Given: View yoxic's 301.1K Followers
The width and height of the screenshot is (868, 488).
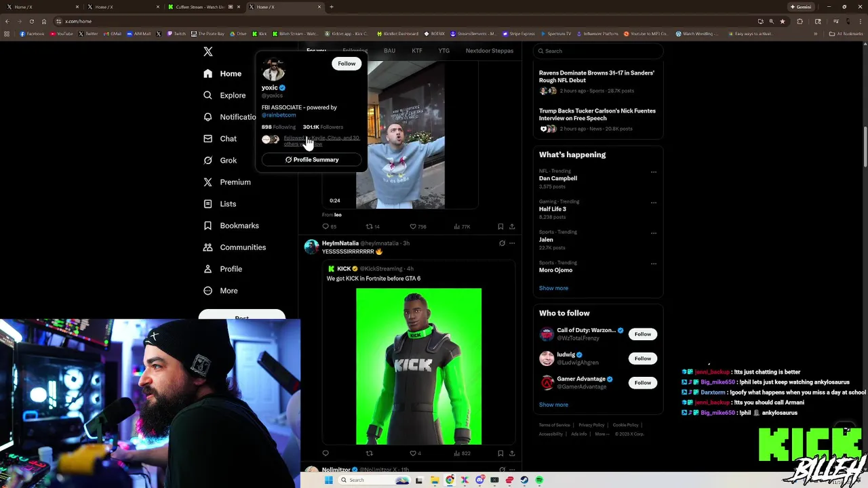Looking at the screenshot, I should [x=323, y=127].
